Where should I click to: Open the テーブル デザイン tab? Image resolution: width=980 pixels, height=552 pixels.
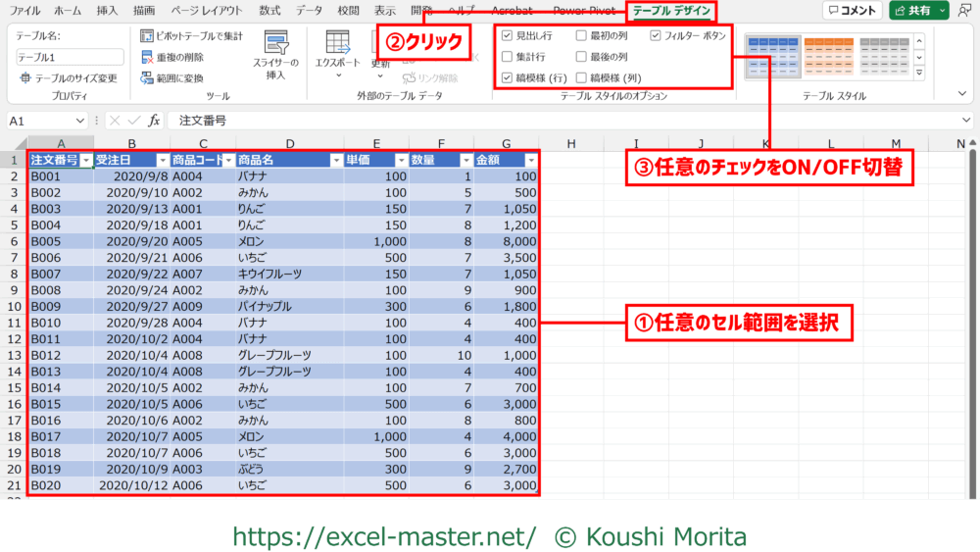[x=672, y=11]
